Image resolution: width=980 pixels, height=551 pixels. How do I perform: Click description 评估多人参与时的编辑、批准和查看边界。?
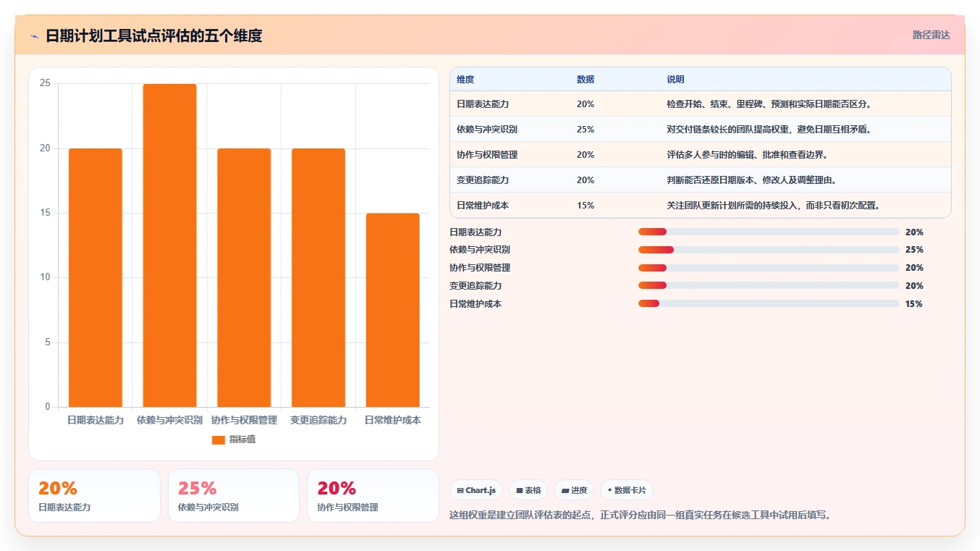tap(748, 155)
